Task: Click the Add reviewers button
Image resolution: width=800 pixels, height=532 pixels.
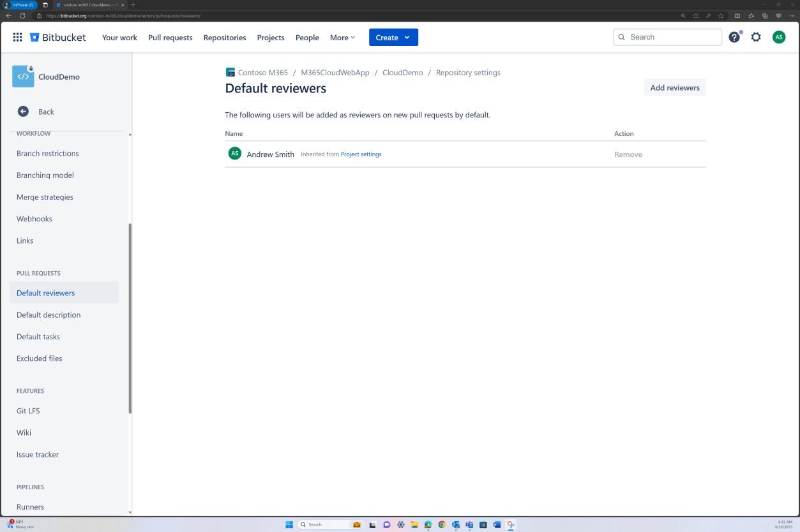Action: pos(674,87)
